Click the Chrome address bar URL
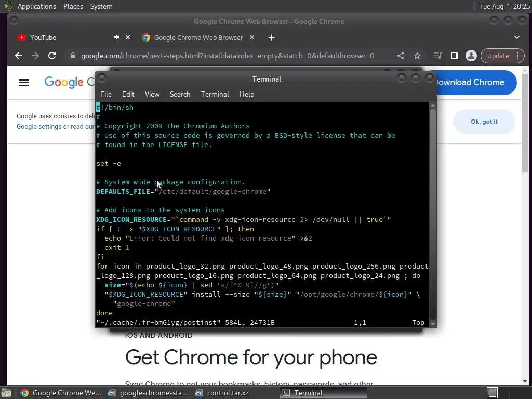 [228, 56]
